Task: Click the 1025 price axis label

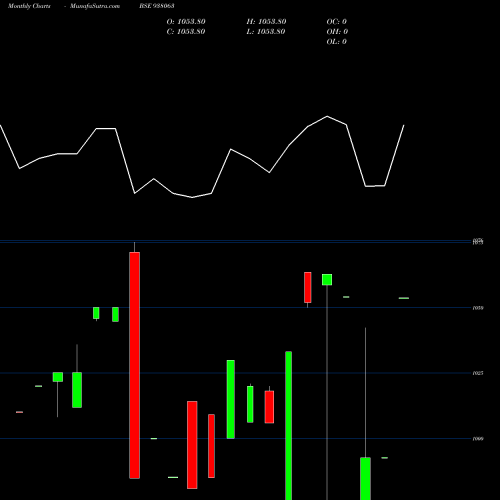Action: pyautogui.click(x=478, y=373)
